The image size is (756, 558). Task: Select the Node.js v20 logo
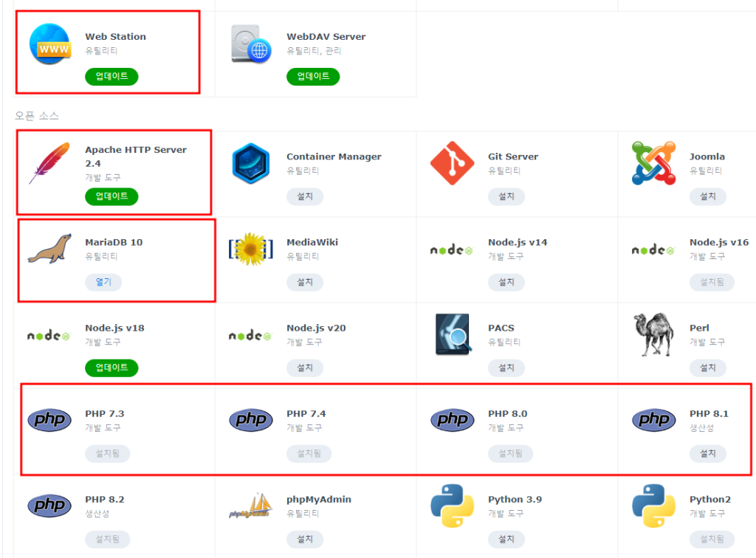[x=250, y=336]
